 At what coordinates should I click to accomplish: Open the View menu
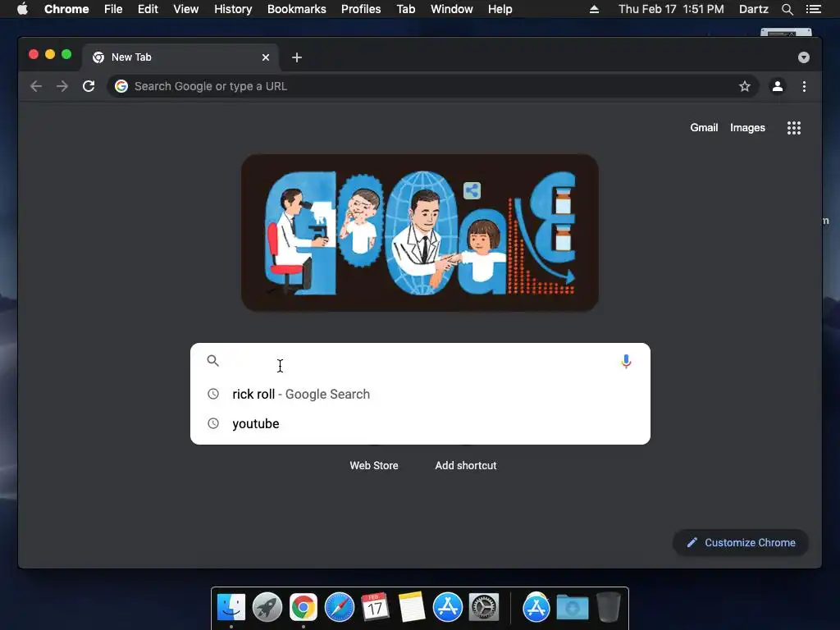click(186, 9)
